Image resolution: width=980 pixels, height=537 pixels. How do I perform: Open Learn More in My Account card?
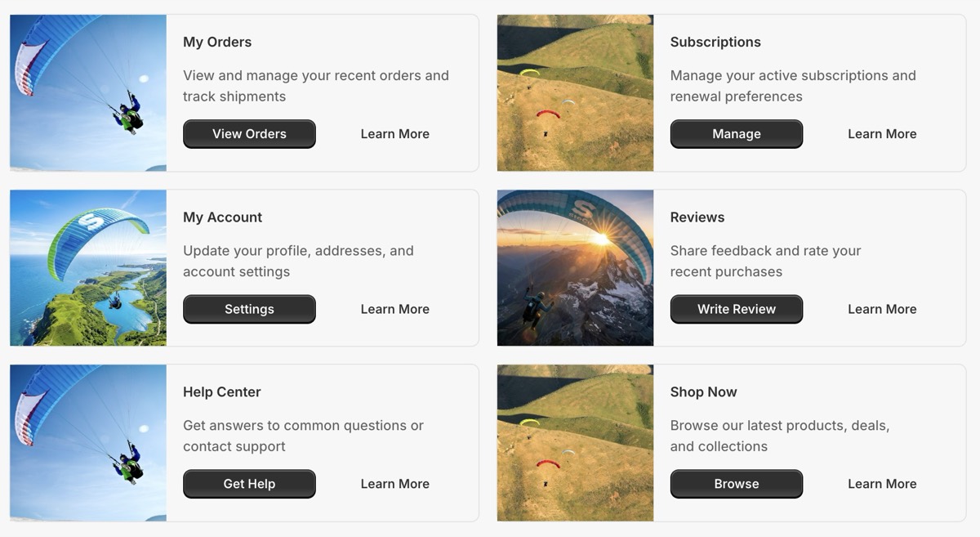pyautogui.click(x=395, y=309)
